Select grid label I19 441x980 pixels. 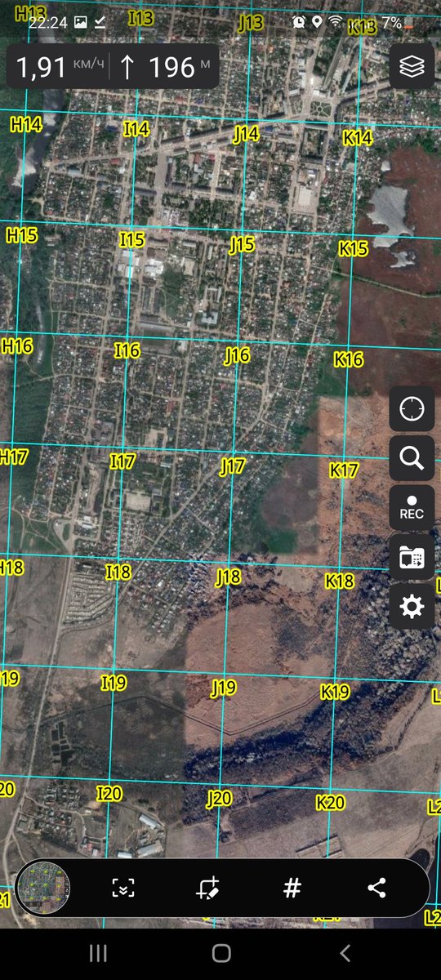(114, 683)
